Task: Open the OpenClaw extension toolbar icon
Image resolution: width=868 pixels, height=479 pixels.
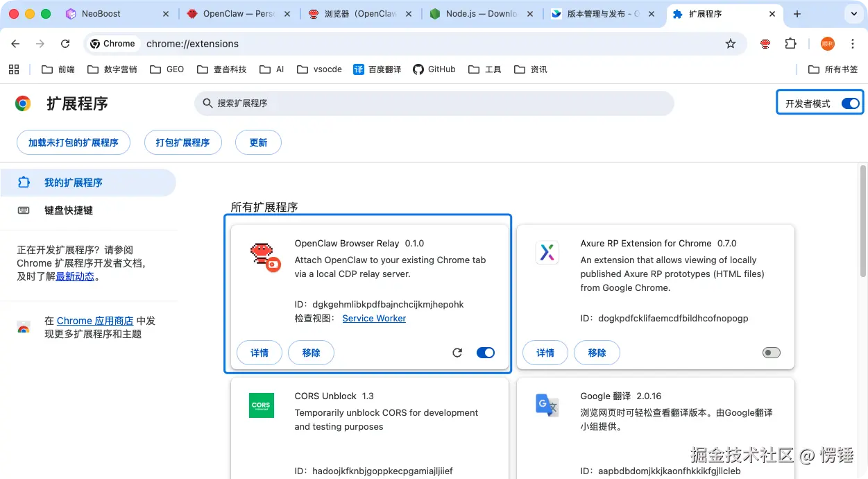Action: pyautogui.click(x=765, y=44)
